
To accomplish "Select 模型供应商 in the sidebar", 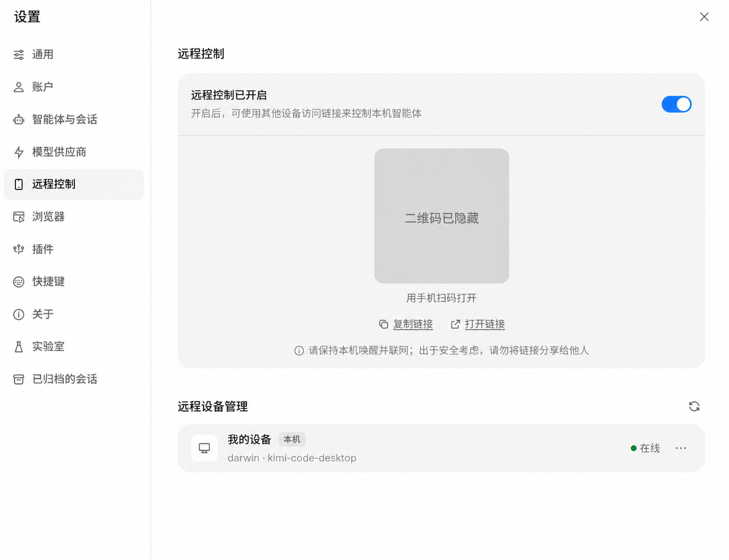I will pyautogui.click(x=73, y=152).
